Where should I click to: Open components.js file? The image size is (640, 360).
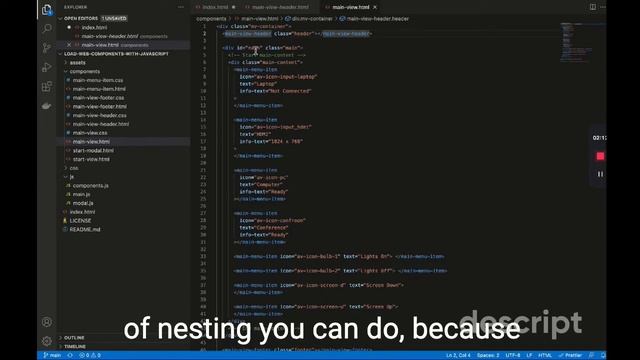point(91,186)
